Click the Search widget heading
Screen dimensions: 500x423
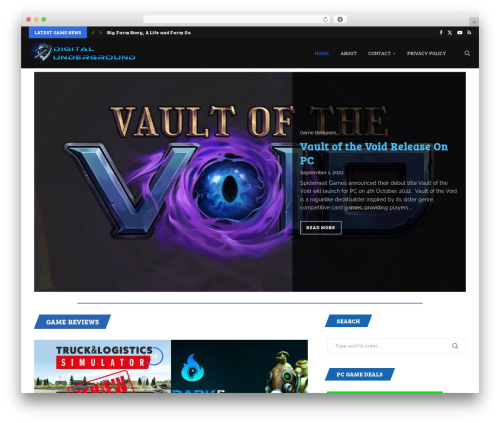pos(348,321)
